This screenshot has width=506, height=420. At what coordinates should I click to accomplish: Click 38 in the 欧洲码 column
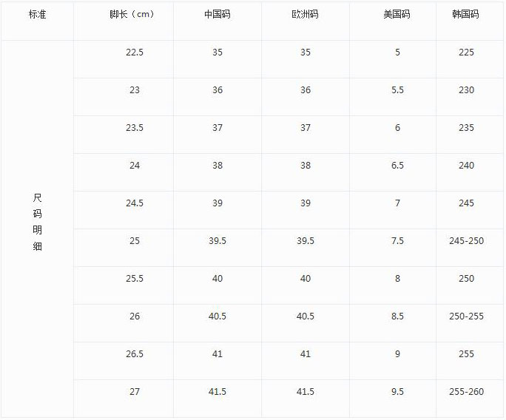[x=306, y=166]
